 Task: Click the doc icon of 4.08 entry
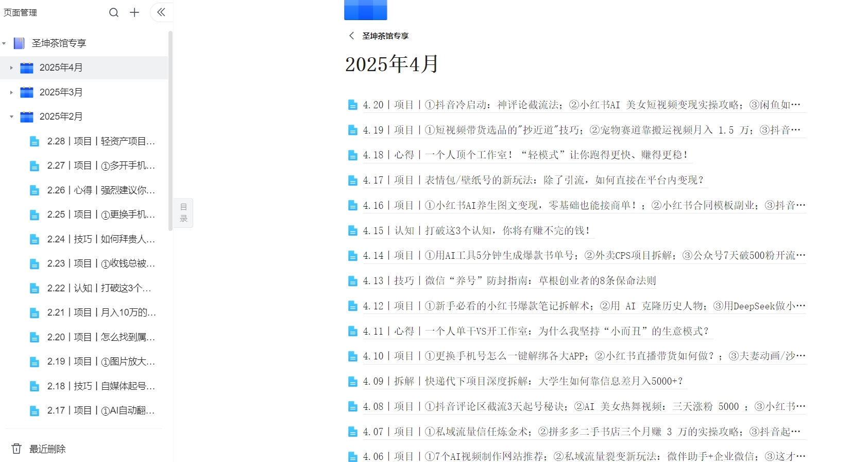coord(353,407)
